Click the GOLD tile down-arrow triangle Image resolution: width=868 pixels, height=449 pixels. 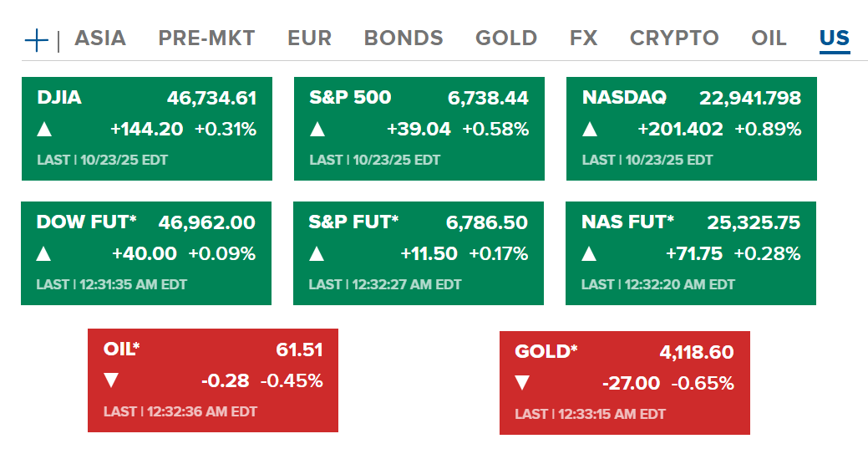point(522,384)
